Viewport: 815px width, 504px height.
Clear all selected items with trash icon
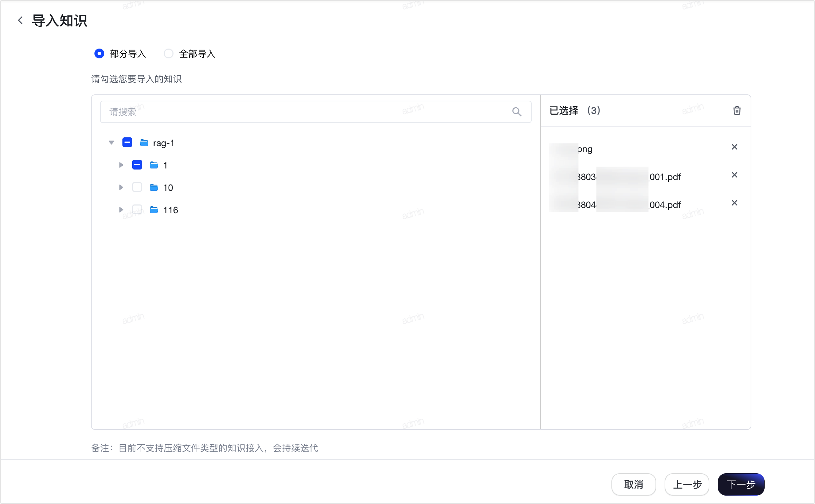(x=737, y=110)
